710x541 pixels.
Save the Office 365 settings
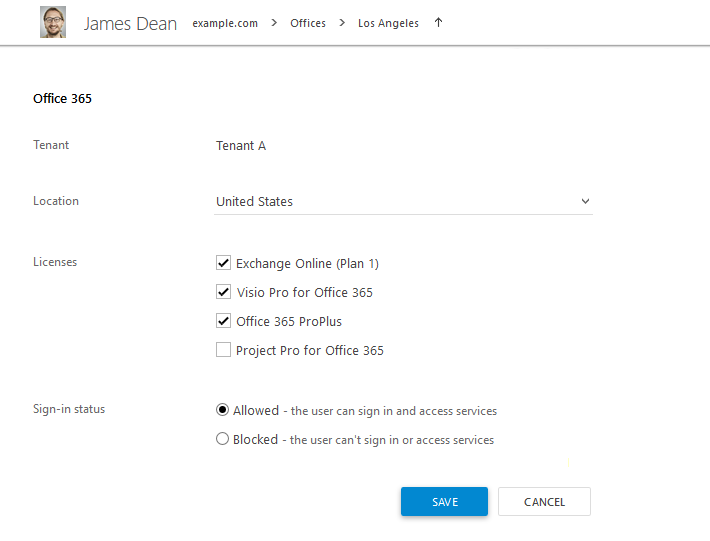[444, 502]
